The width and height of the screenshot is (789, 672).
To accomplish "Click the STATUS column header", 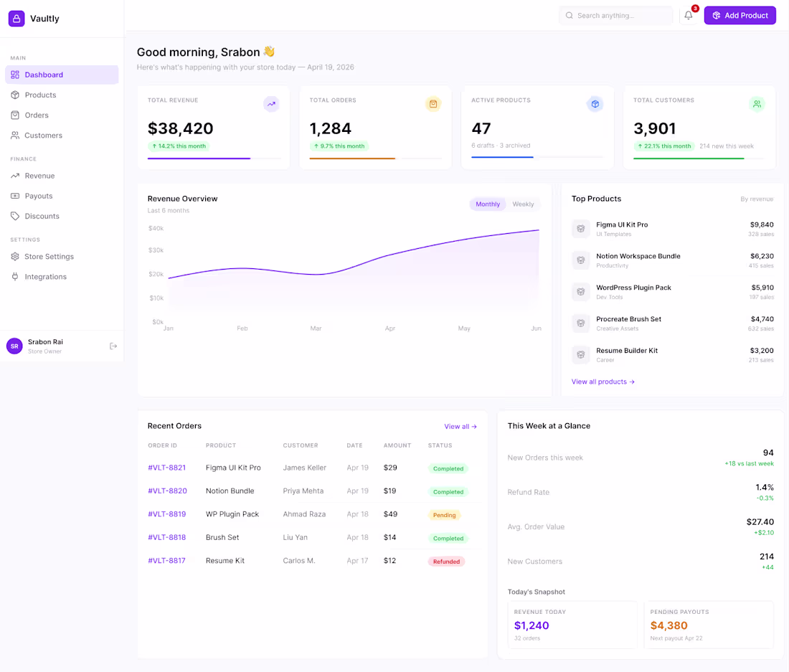I will tap(440, 445).
